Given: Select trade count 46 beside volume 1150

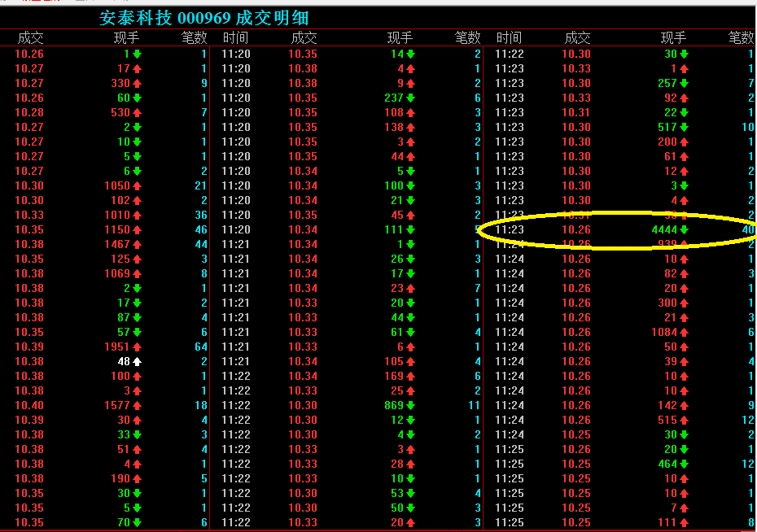Looking at the screenshot, I should pyautogui.click(x=201, y=229).
